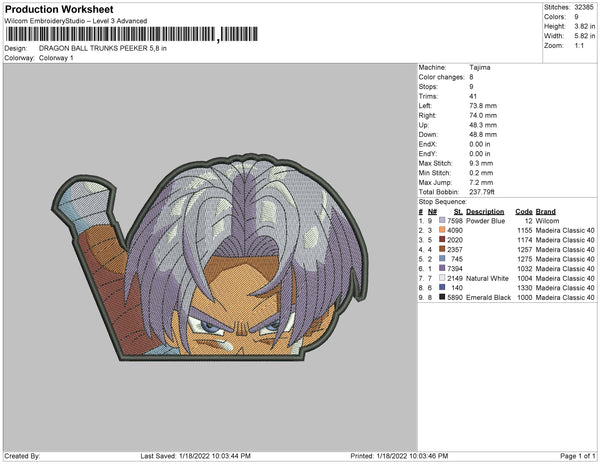Click the 'EndY:' label
600x464 pixels.
427,154
